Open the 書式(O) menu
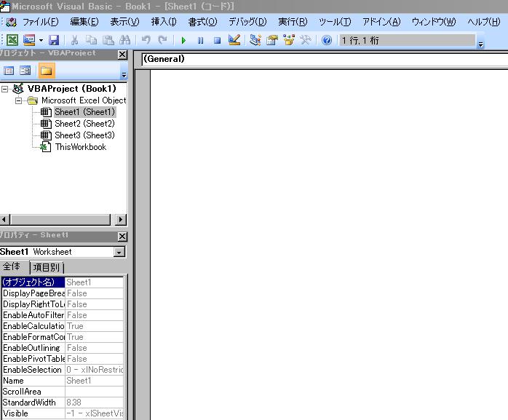The image size is (508, 420). pyautogui.click(x=203, y=22)
